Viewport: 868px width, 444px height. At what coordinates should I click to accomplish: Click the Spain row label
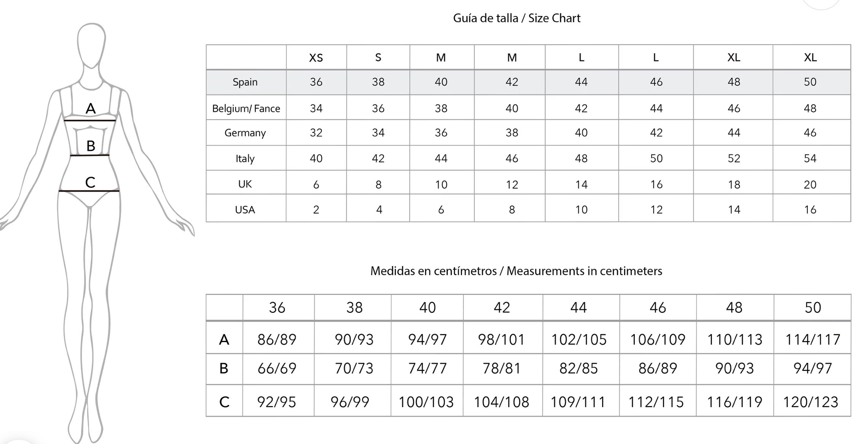coord(245,82)
